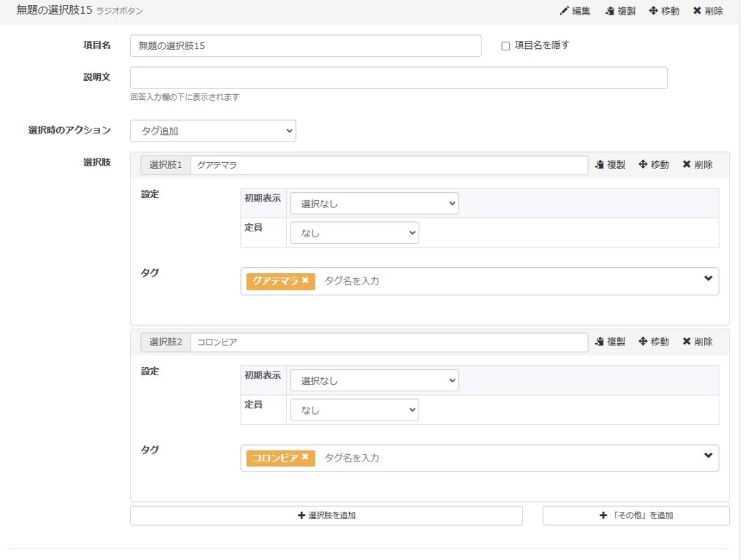Image resolution: width=748 pixels, height=560 pixels.
Task: Remove the グアテマラ tag with its x
Action: (305, 280)
